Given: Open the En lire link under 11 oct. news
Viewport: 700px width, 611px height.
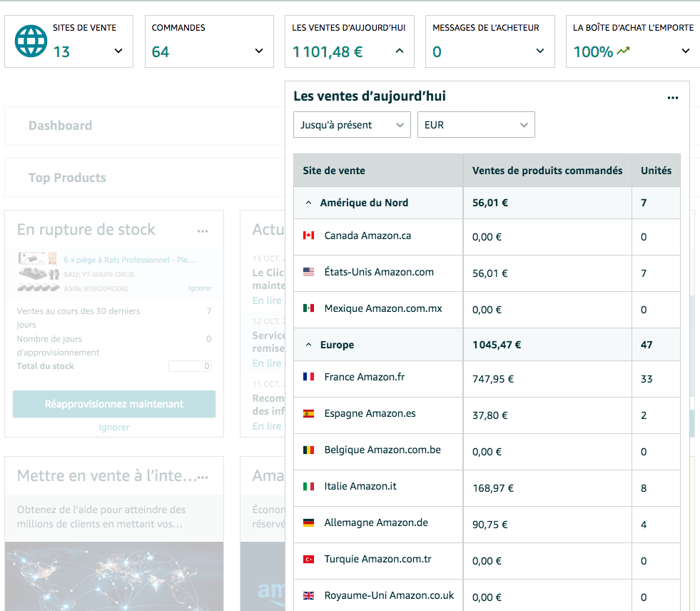Looking at the screenshot, I should click(267, 426).
